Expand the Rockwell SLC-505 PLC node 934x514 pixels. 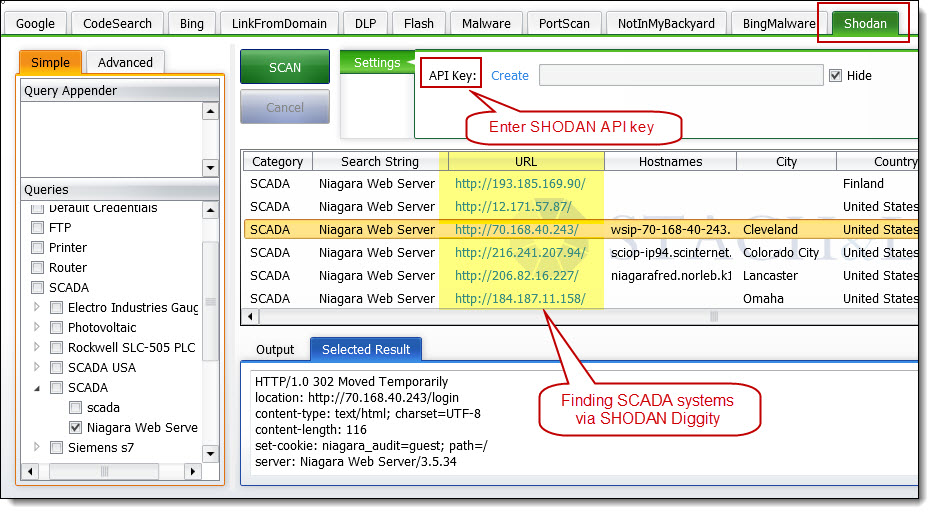[x=37, y=347]
